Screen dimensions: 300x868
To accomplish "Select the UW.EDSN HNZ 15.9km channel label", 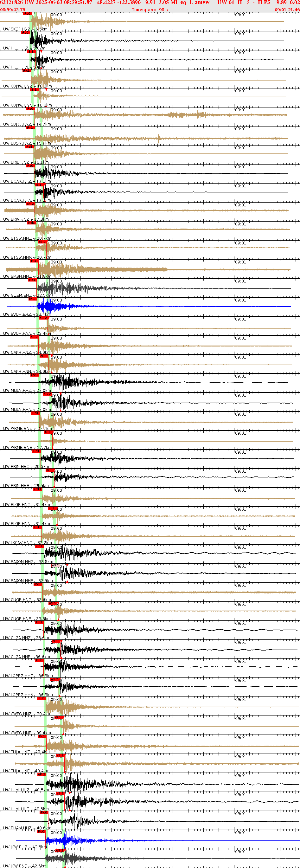I will [x=27, y=143].
